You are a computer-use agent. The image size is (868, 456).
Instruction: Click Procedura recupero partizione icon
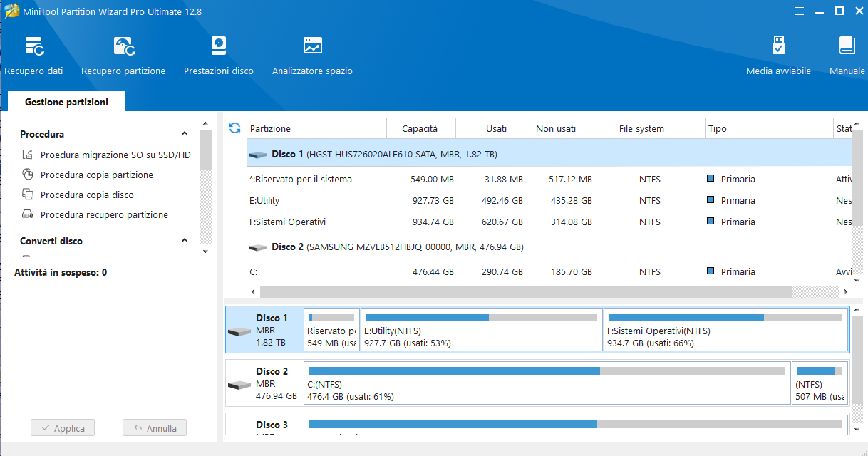coord(28,214)
